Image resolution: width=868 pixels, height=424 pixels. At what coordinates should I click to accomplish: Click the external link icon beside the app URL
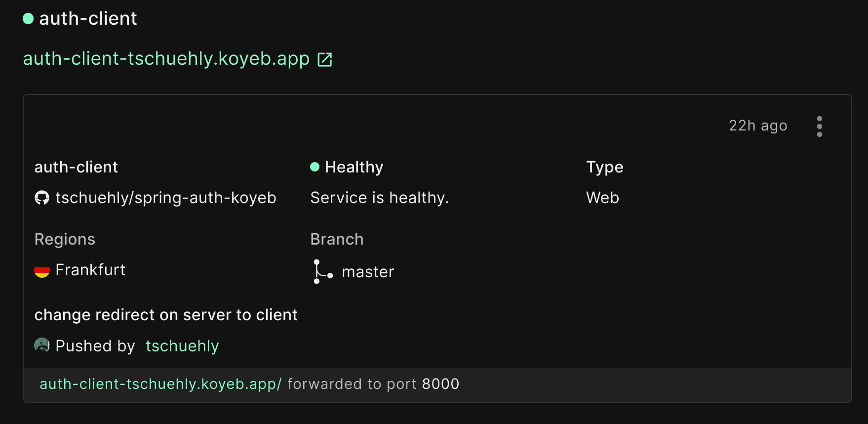pos(324,60)
